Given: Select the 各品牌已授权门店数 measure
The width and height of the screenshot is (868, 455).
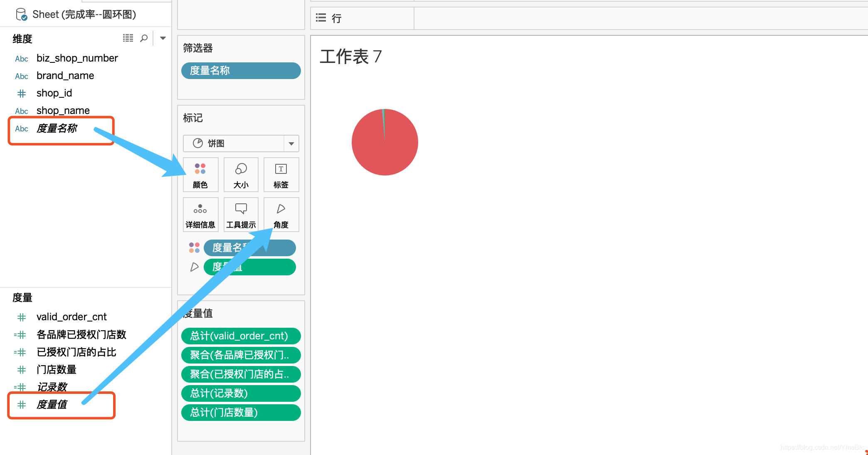Looking at the screenshot, I should point(81,335).
